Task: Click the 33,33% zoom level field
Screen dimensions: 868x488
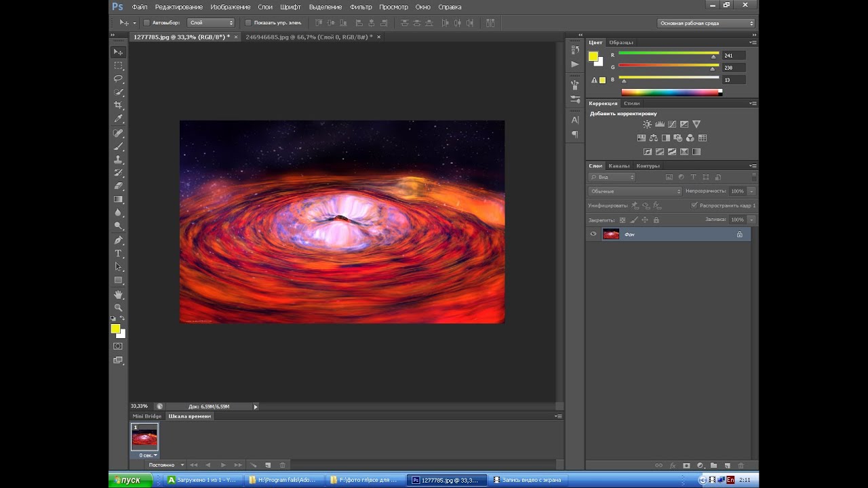Action: 140,406
